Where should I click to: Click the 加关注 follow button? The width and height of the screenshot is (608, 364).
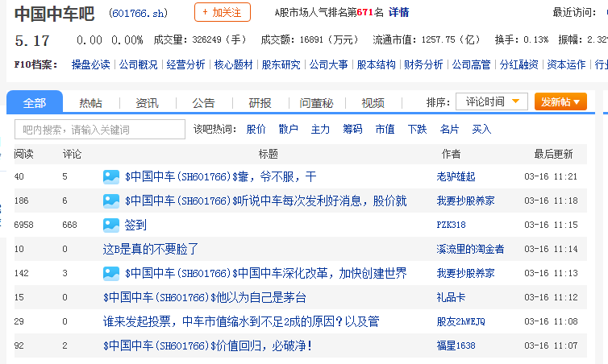223,12
